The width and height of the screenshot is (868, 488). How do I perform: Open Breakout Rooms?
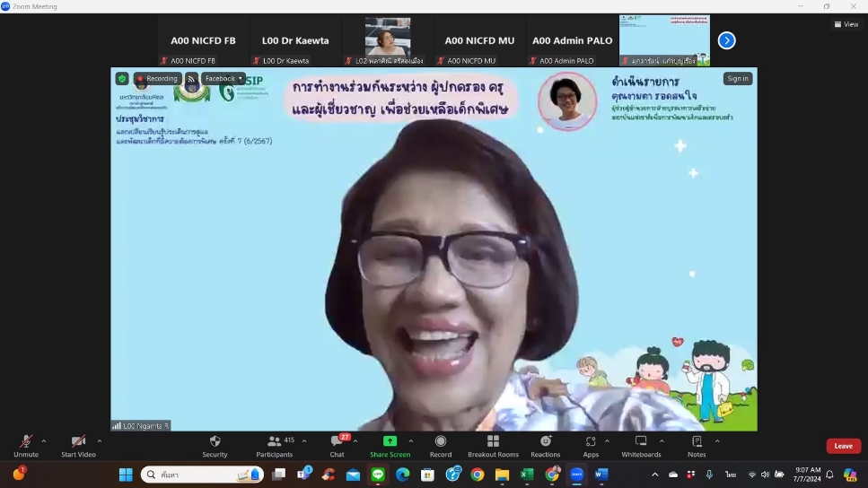pyautogui.click(x=493, y=446)
